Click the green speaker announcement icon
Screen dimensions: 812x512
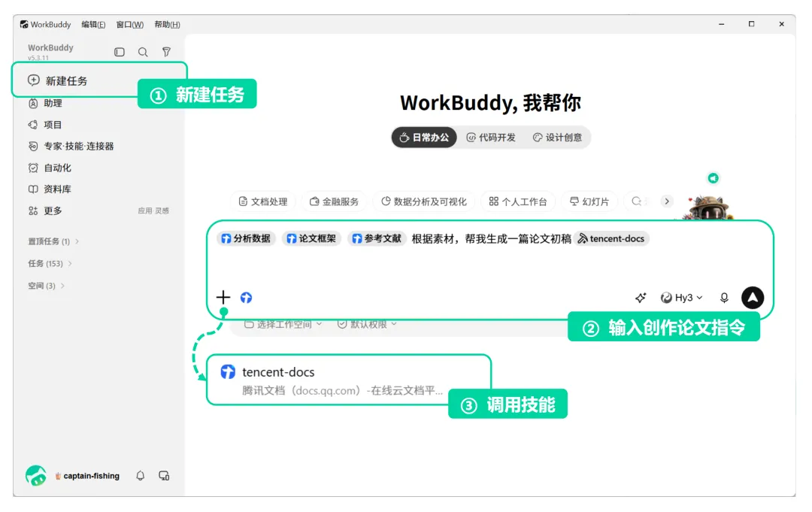pyautogui.click(x=713, y=178)
